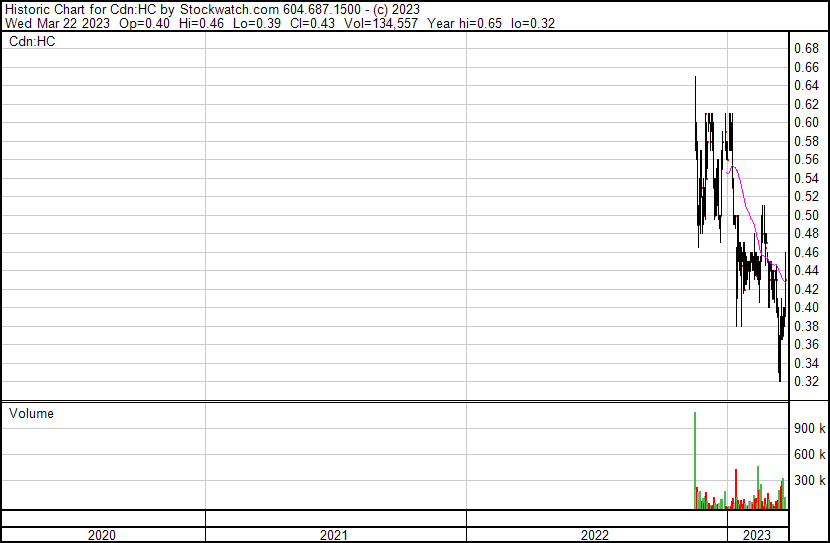This screenshot has height=543, width=830.
Task: Click the tallest green volume bar
Action: pos(693,460)
